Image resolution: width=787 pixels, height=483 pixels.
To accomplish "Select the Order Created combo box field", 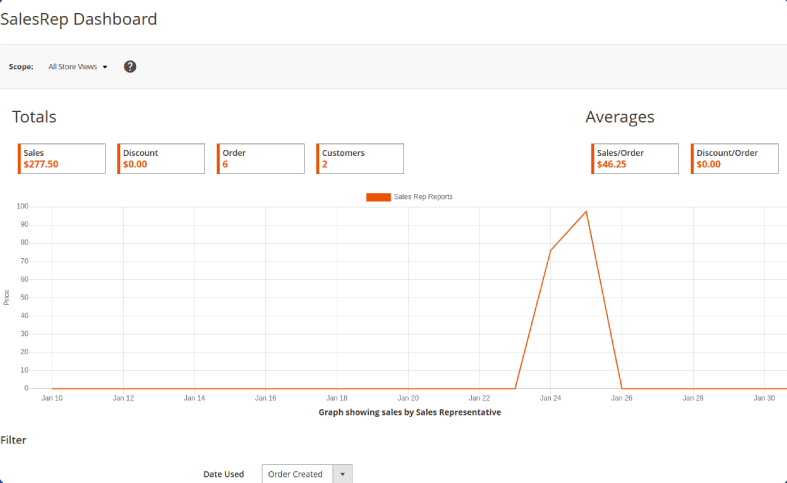I will point(307,474).
